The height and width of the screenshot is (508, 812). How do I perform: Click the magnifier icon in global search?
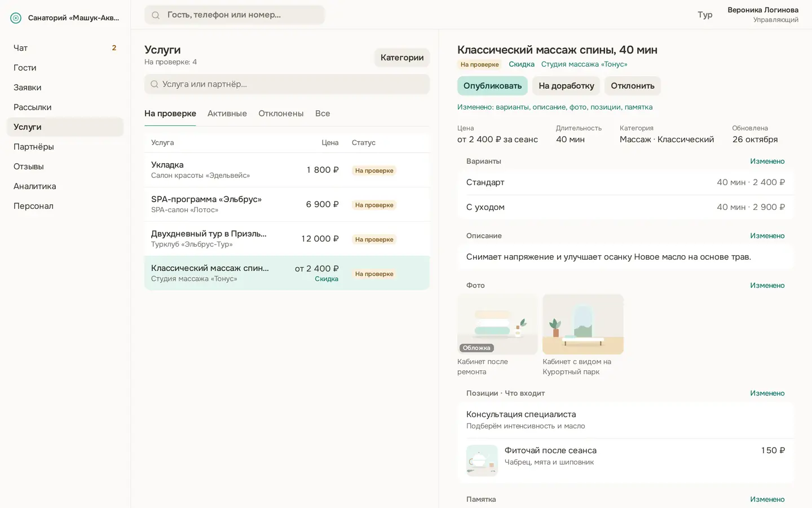click(156, 15)
